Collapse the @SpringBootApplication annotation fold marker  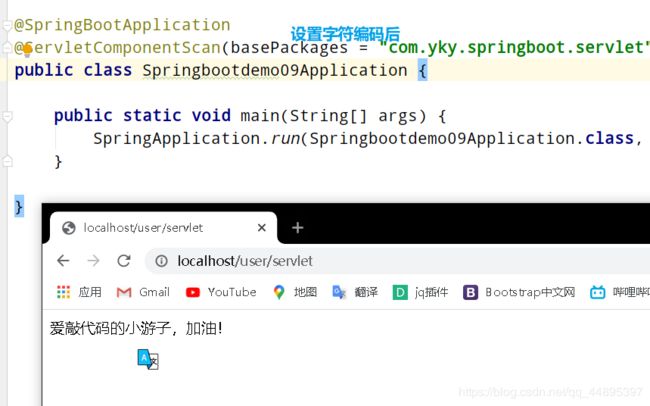click(7, 25)
